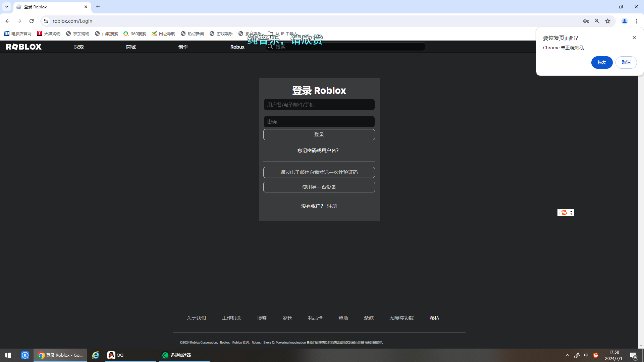Close the restore pages popup
Viewport: 644px width, 362px height.
pyautogui.click(x=634, y=38)
